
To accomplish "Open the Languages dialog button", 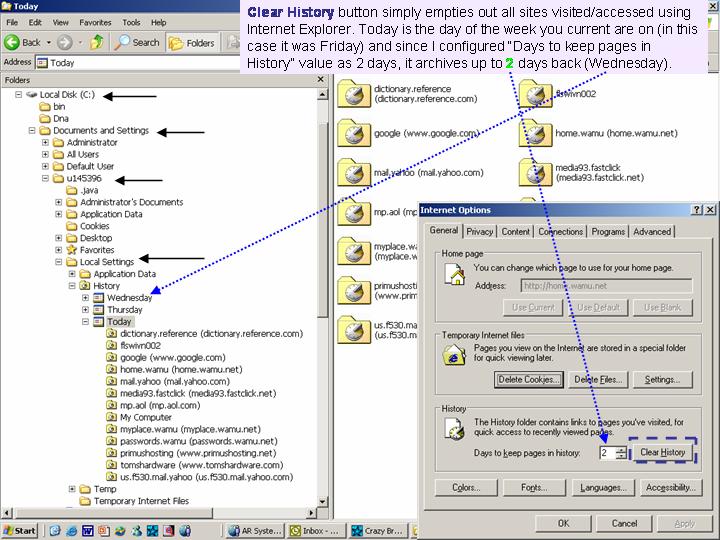I will tap(603, 488).
